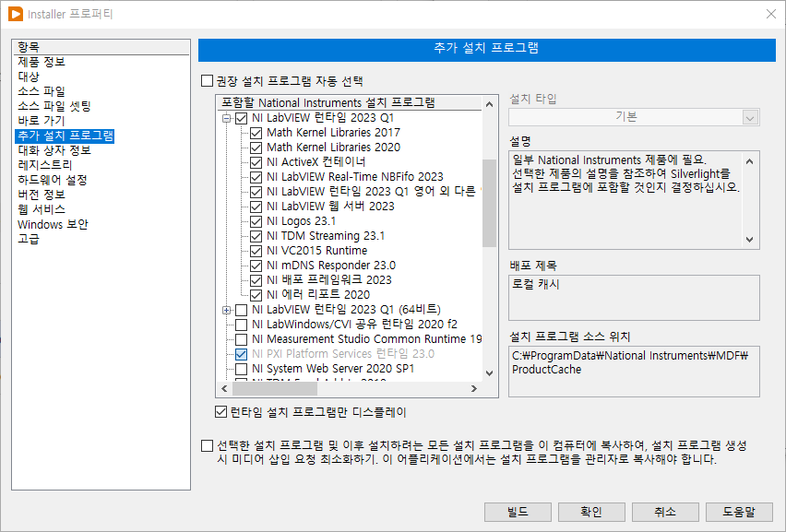The image size is (786, 532).
Task: Click the installer list vertical scrollbar thumb
Action: pos(489,203)
